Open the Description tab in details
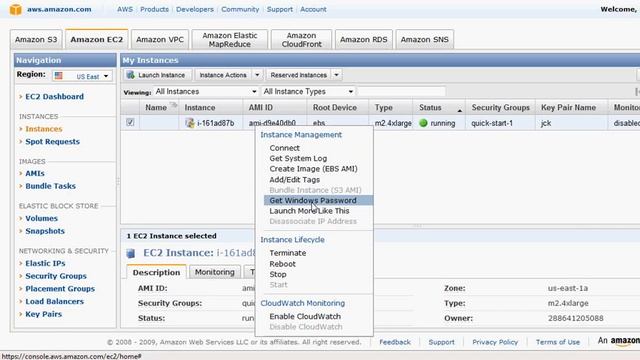This screenshot has width=640, height=360. (x=156, y=273)
